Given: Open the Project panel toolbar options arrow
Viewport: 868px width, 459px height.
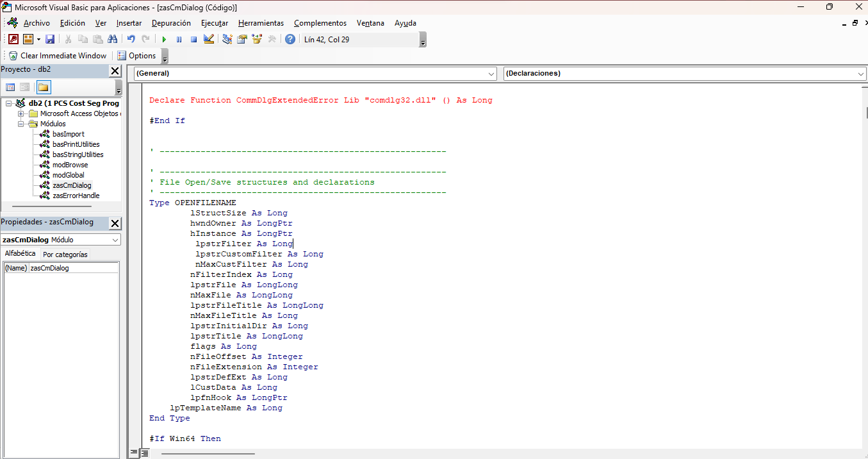Looking at the screenshot, I should (x=119, y=88).
